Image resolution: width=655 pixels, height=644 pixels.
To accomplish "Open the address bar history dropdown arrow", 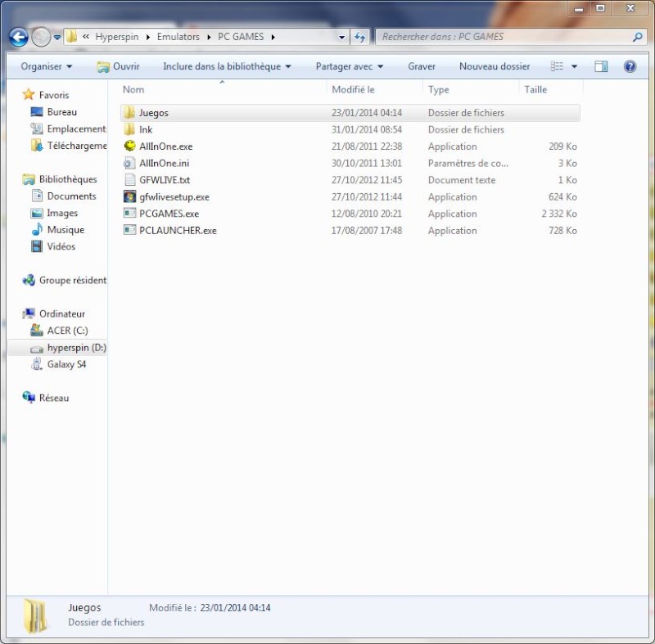I will click(x=341, y=37).
